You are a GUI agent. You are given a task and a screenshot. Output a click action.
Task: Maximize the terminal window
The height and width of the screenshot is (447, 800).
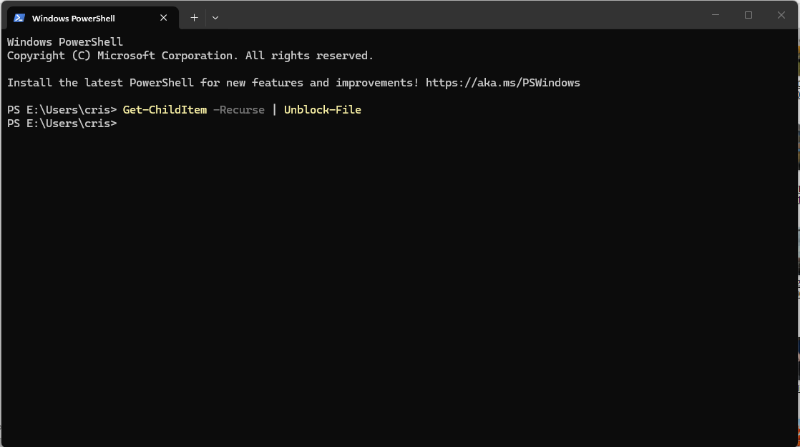click(748, 15)
